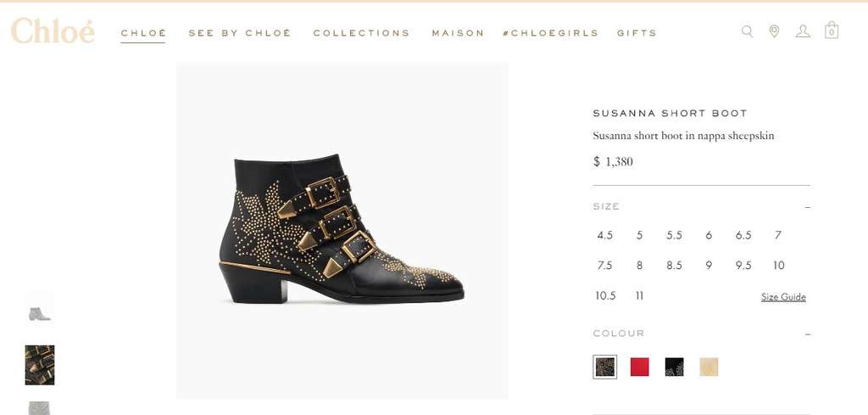The height and width of the screenshot is (415, 868).
Task: Open the search icon in header
Action: tap(747, 31)
